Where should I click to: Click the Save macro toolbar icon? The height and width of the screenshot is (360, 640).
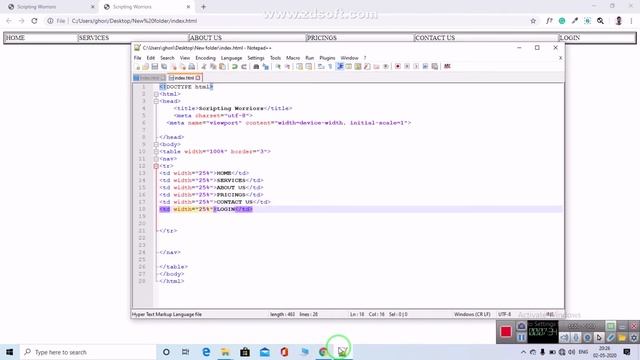435,67
